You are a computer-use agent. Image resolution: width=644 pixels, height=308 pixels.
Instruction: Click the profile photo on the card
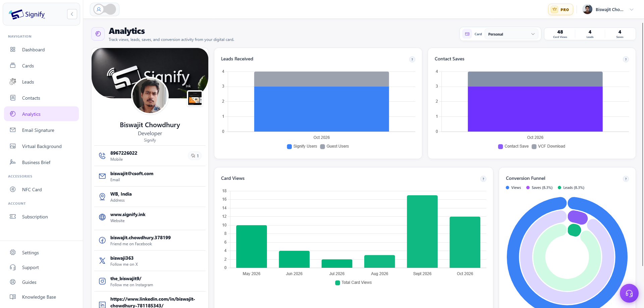(150, 96)
